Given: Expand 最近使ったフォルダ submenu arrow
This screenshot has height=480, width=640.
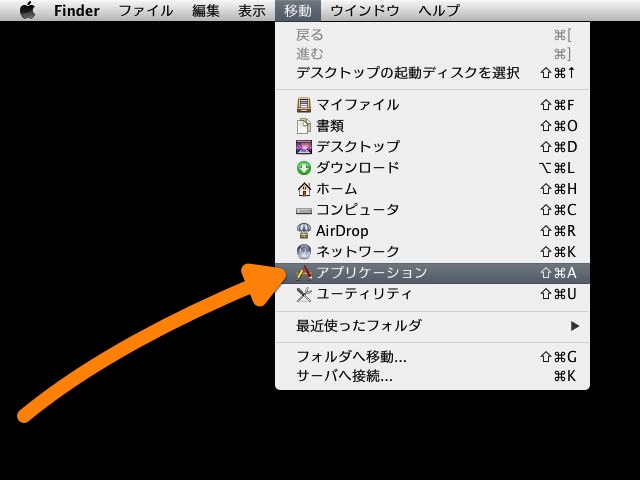Looking at the screenshot, I should pos(575,326).
